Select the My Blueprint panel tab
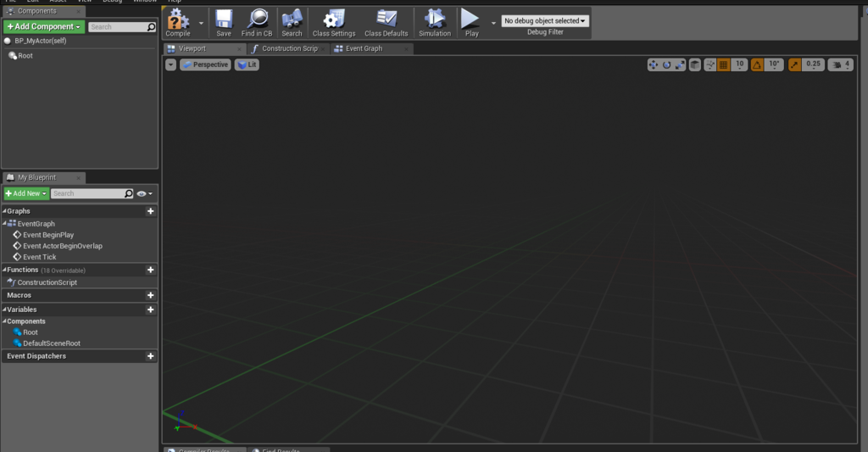868x452 pixels. tap(43, 177)
